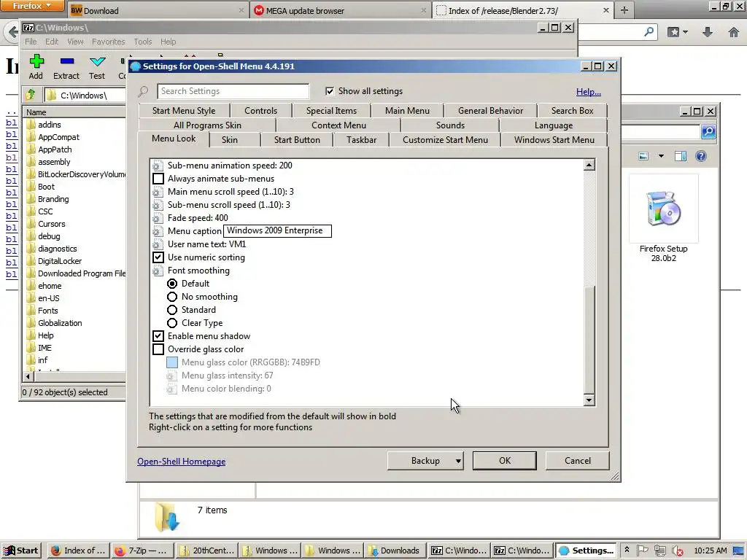
Task: Check Override glass color
Action: (158, 349)
